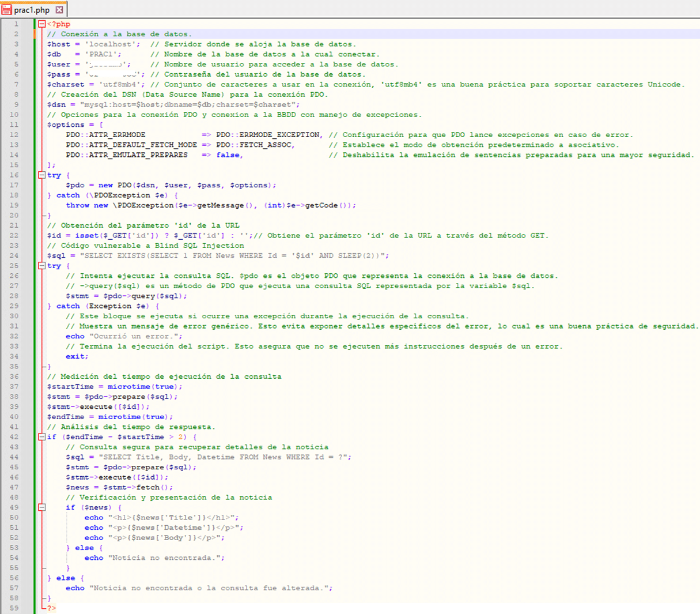The image size is (700, 614).
Task: Click the exit; statement on line 34
Action: [x=77, y=357]
